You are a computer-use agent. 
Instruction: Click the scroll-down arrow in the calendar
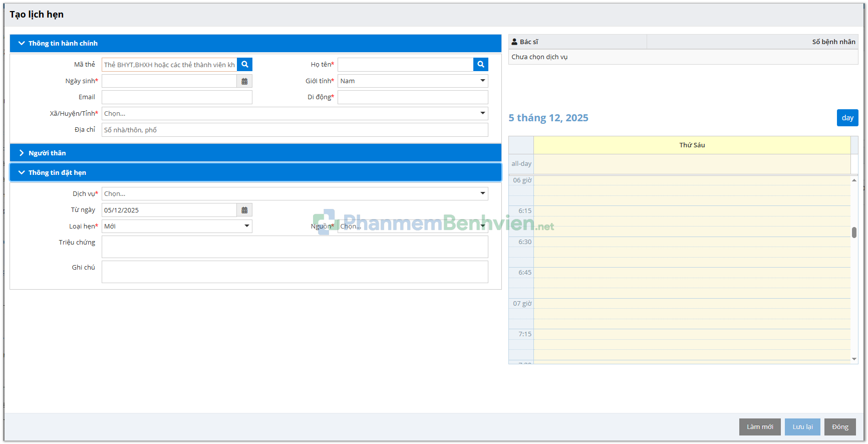coord(854,359)
